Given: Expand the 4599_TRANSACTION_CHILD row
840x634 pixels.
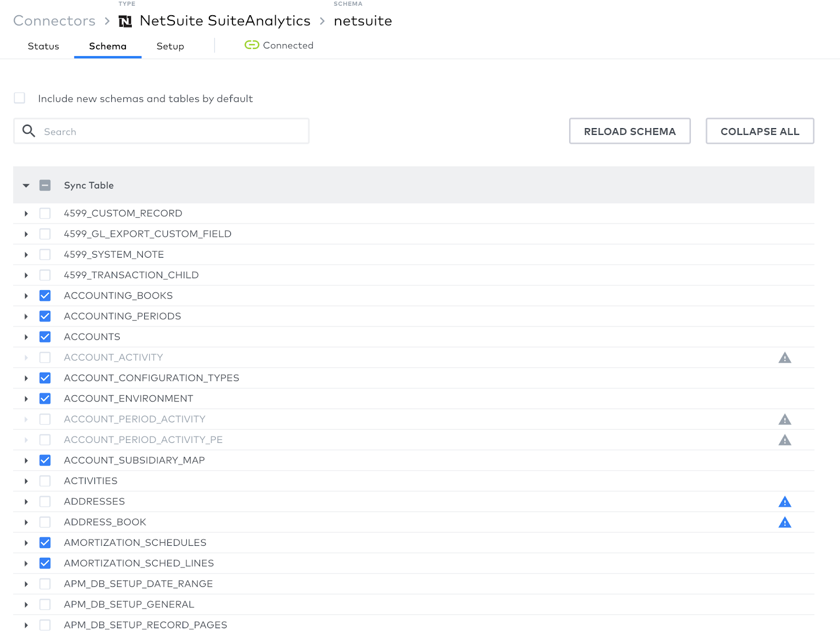Looking at the screenshot, I should 26,275.
